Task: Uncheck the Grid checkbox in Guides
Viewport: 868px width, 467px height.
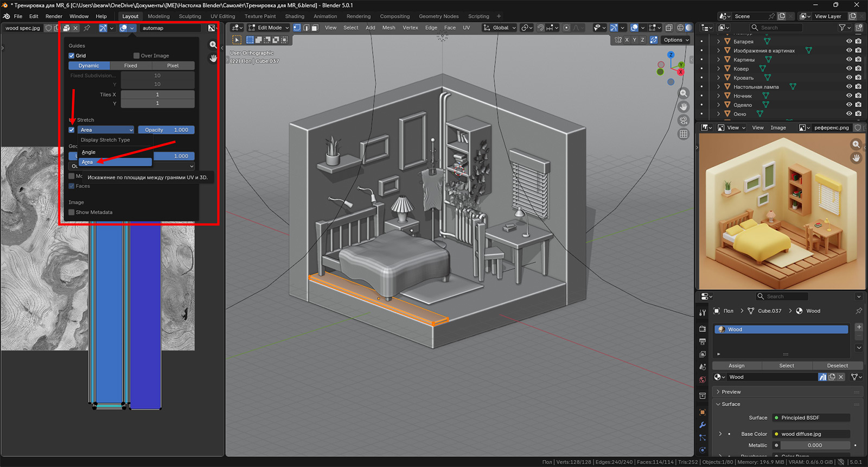Action: 72,55
